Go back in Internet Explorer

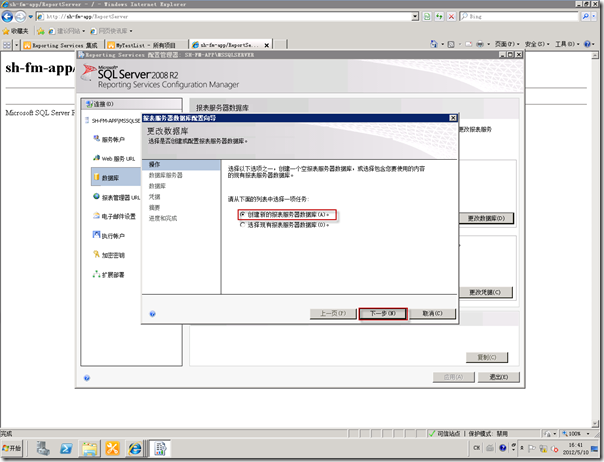tap(7, 17)
